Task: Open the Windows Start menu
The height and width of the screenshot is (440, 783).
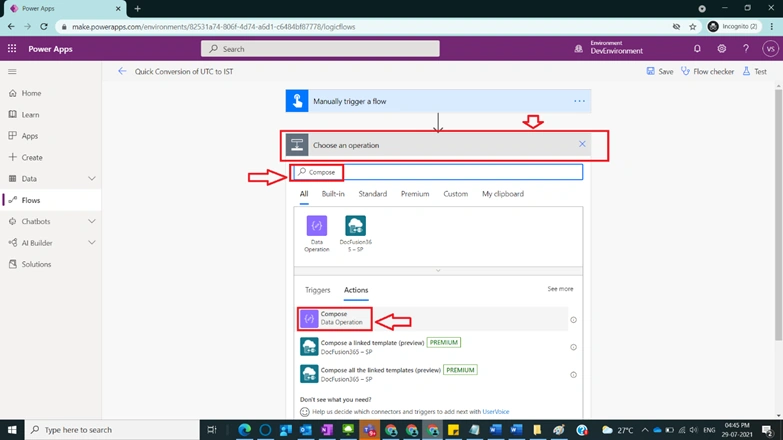Action: tap(12, 430)
